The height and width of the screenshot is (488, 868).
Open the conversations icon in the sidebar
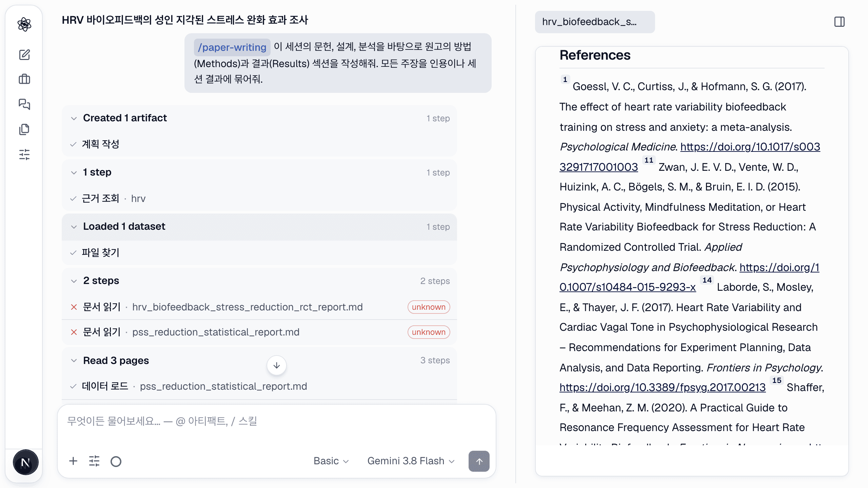[x=24, y=104]
